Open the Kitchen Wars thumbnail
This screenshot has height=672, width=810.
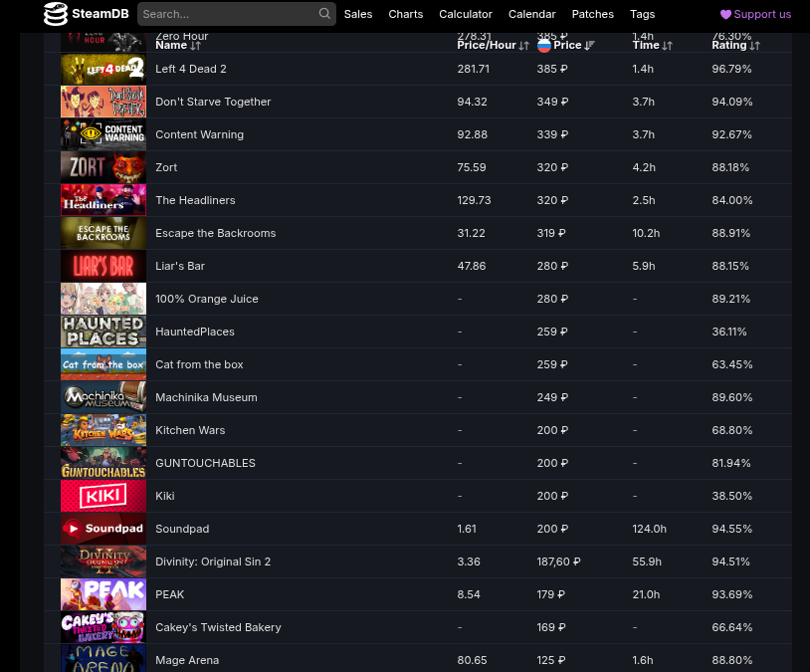click(103, 430)
